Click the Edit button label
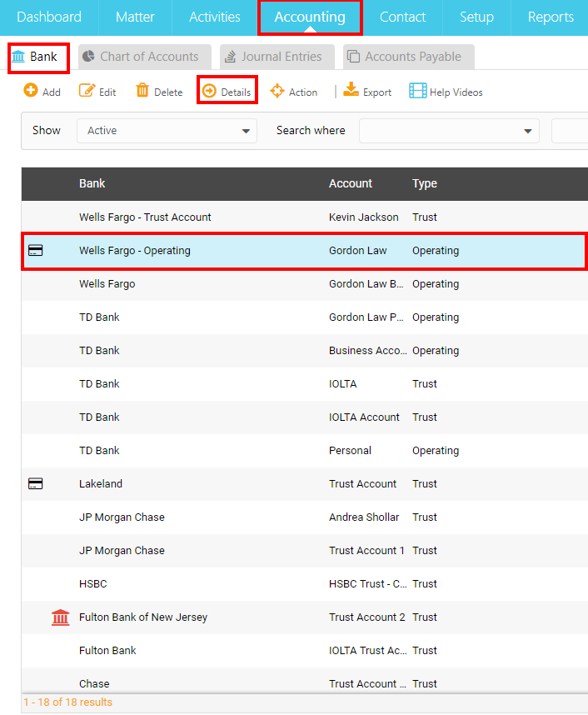The height and width of the screenshot is (715, 588). (x=107, y=92)
